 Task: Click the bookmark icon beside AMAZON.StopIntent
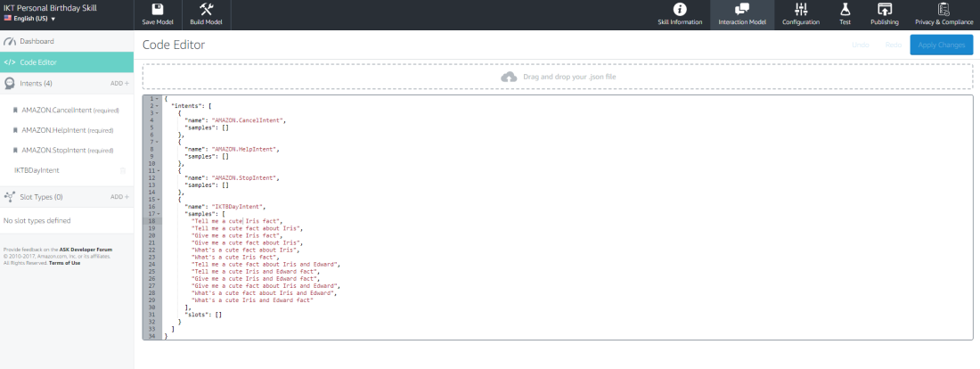15,150
